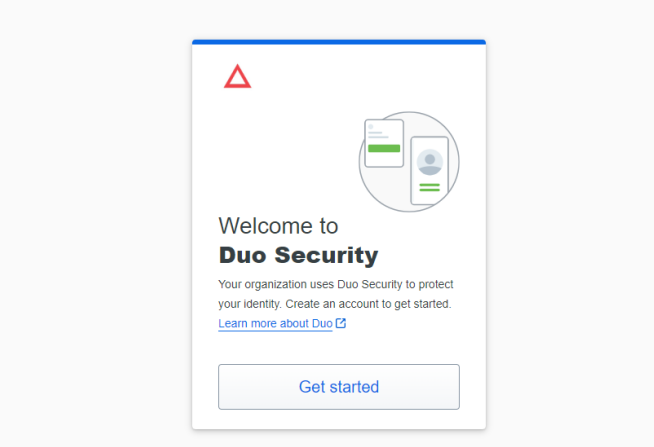Image resolution: width=654 pixels, height=447 pixels.
Task: Click the phone outline in the illustration
Action: 430,171
